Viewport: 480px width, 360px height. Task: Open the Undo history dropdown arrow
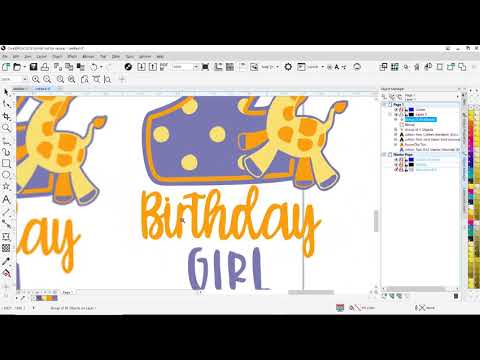(101, 67)
